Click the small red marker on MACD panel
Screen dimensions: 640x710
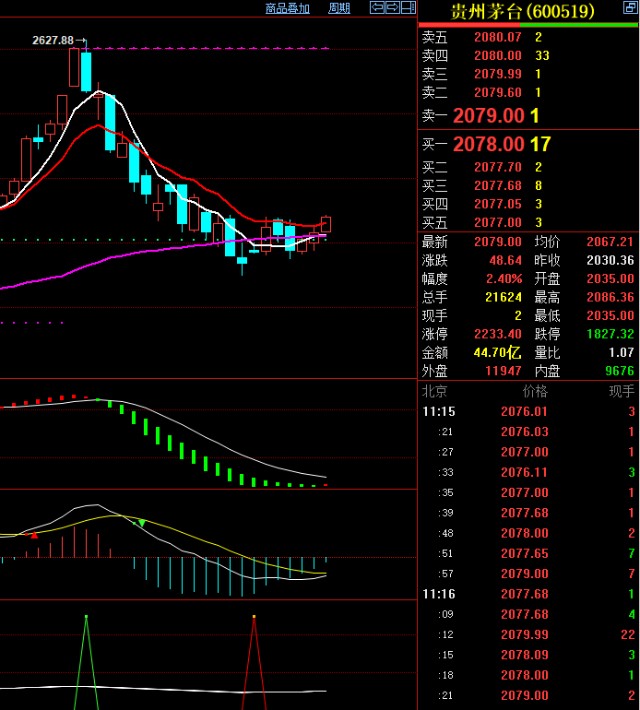(35, 535)
